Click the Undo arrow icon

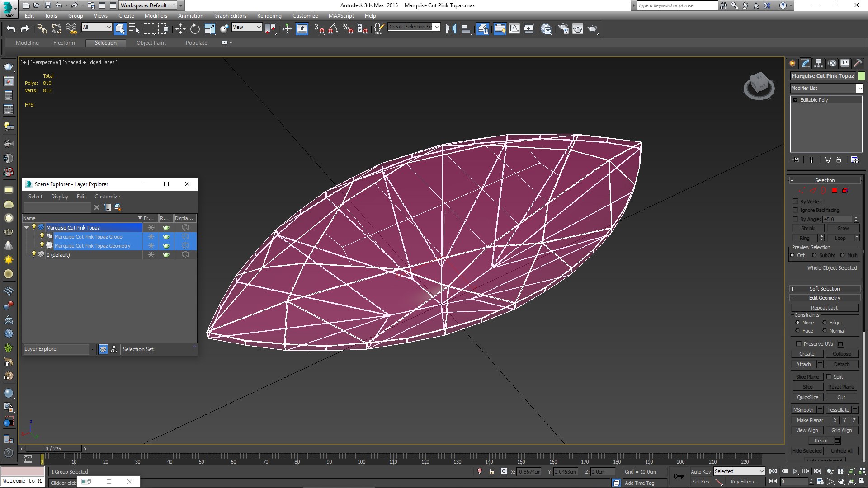click(x=10, y=29)
